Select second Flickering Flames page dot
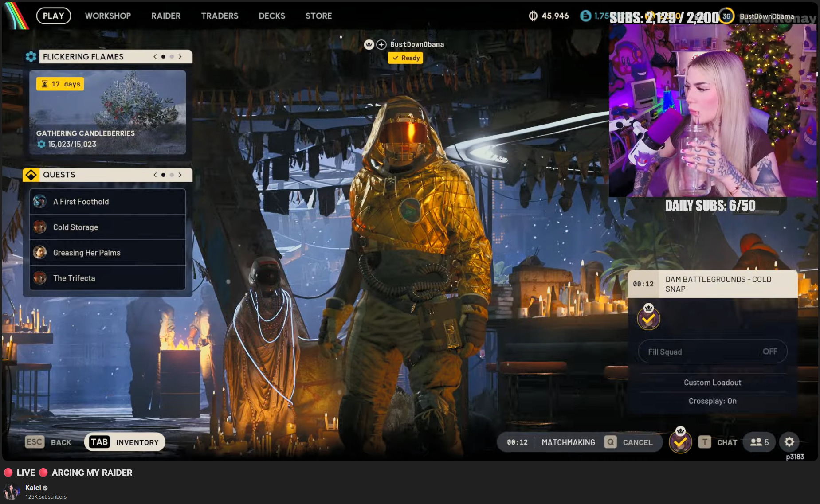820x504 pixels. (x=172, y=57)
